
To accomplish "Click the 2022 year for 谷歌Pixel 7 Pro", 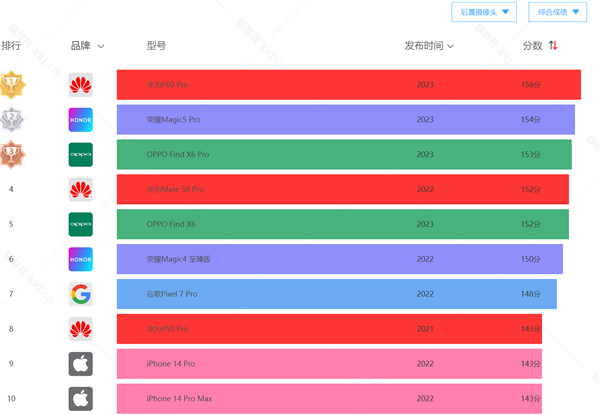I will tap(425, 294).
